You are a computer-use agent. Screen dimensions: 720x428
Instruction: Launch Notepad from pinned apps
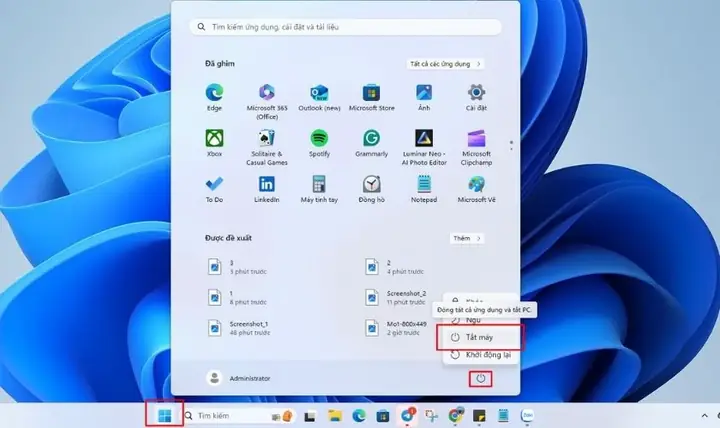pos(424,189)
